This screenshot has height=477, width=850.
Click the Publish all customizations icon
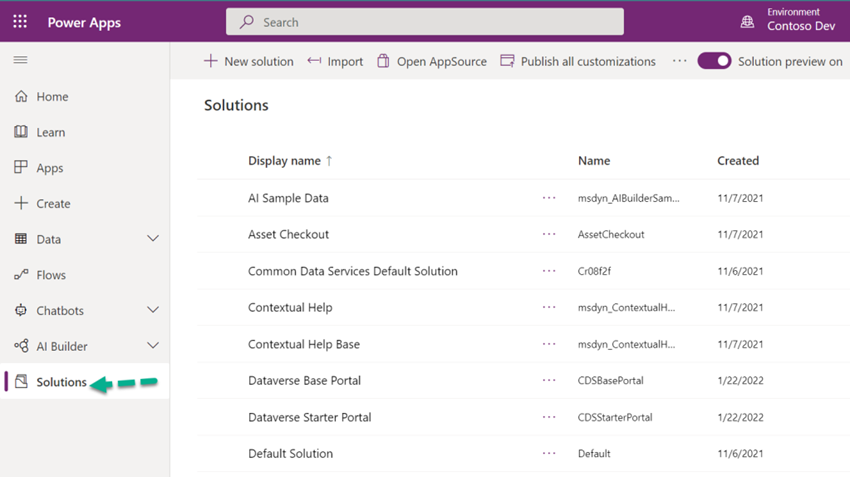507,61
